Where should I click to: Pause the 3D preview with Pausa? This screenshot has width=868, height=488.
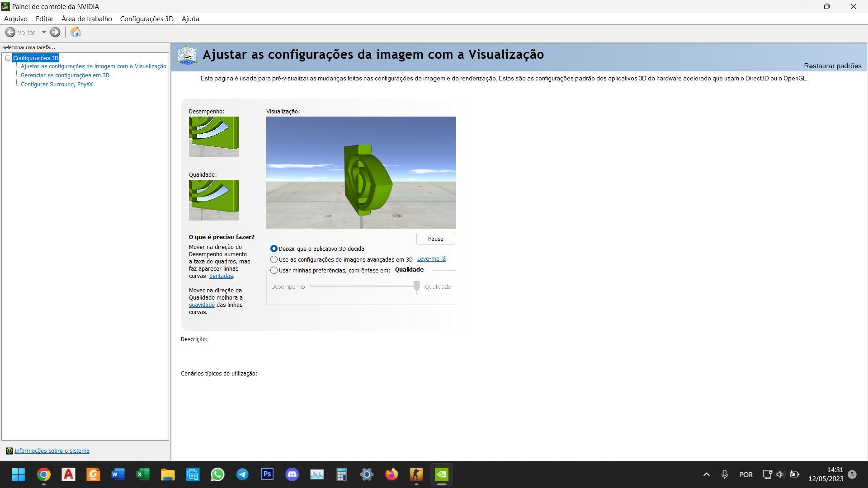(435, 239)
